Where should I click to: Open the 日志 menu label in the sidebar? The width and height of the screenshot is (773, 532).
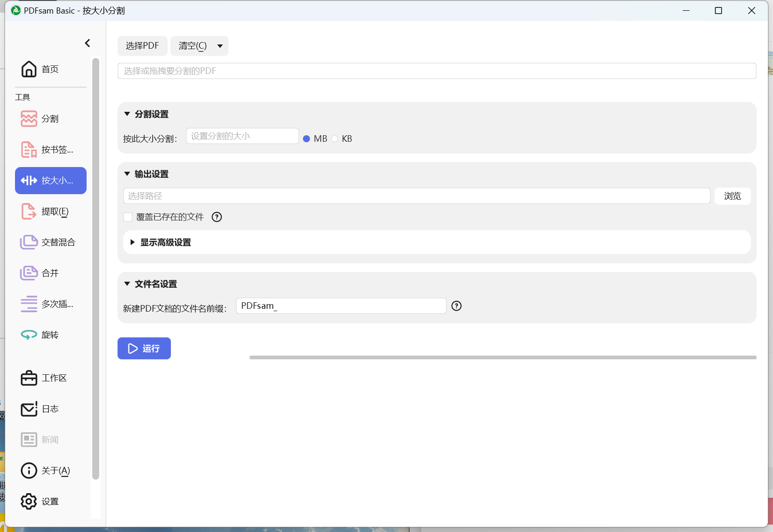[50, 409]
